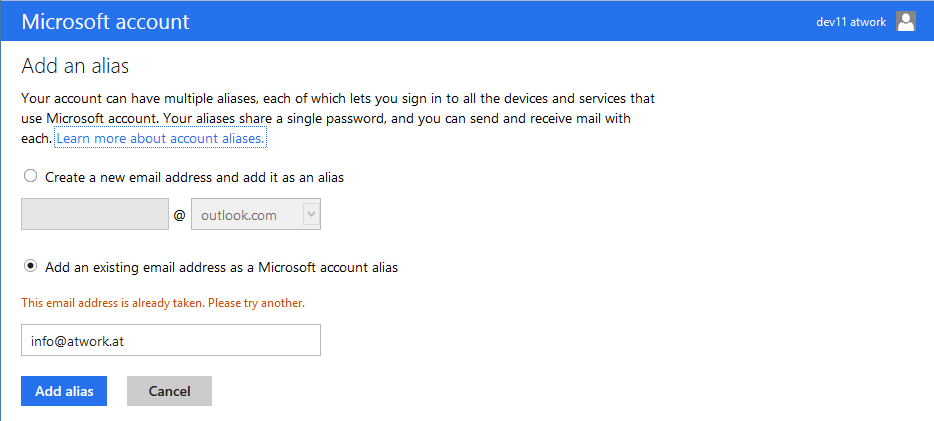This screenshot has height=421, width=934.
Task: Click the "dev11 atwork" account name
Action: (851, 22)
